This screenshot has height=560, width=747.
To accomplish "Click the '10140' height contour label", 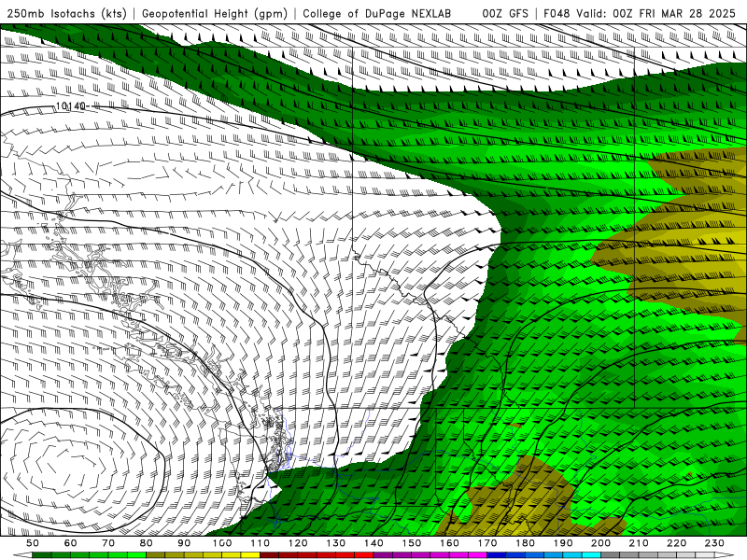I will point(71,105).
